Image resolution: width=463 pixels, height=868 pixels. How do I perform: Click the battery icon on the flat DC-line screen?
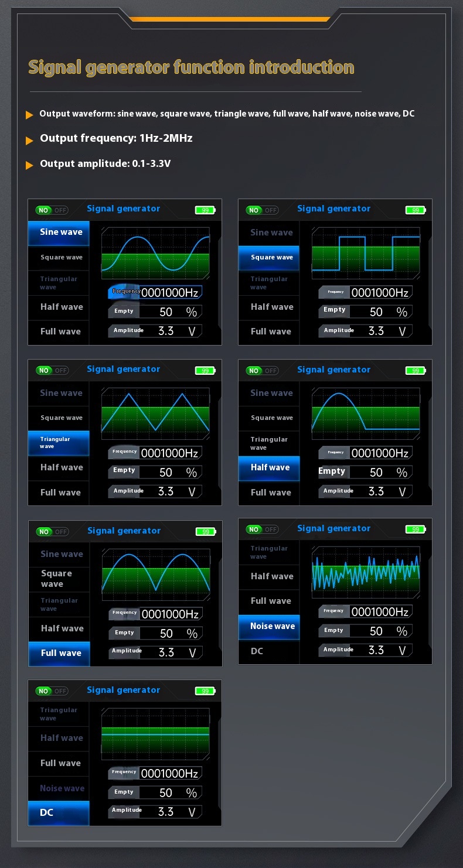[205, 691]
